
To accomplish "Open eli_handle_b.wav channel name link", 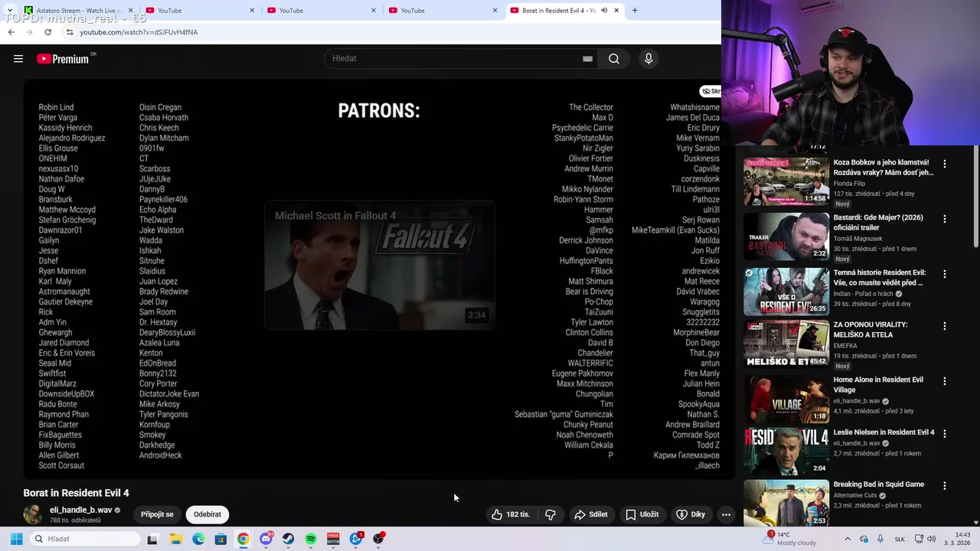I will pos(80,510).
